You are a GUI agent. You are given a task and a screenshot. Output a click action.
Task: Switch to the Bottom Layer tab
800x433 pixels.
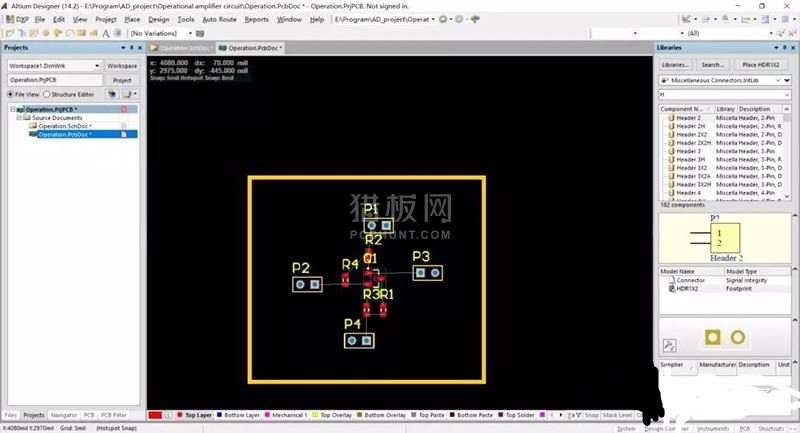click(x=241, y=415)
